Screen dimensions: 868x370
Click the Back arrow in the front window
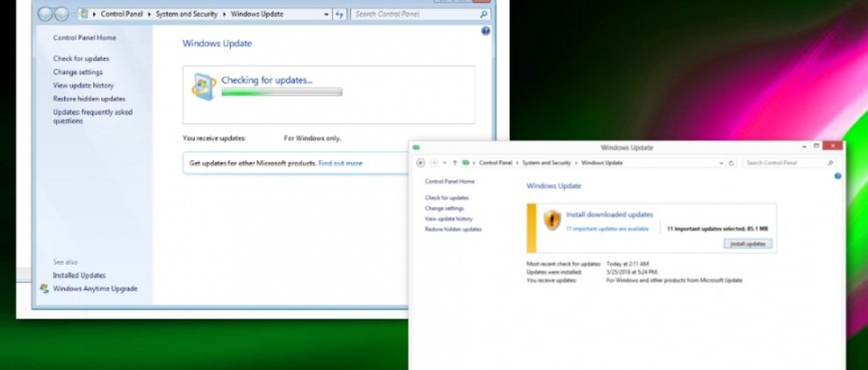(x=420, y=162)
